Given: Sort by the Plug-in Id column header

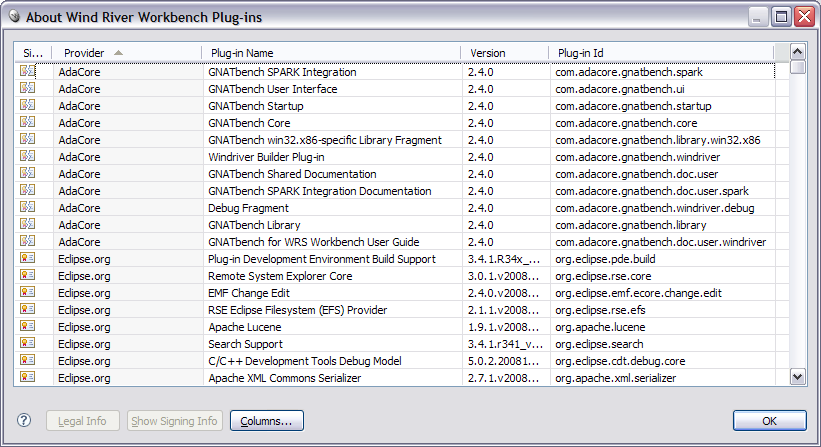Looking at the screenshot, I should 661,53.
